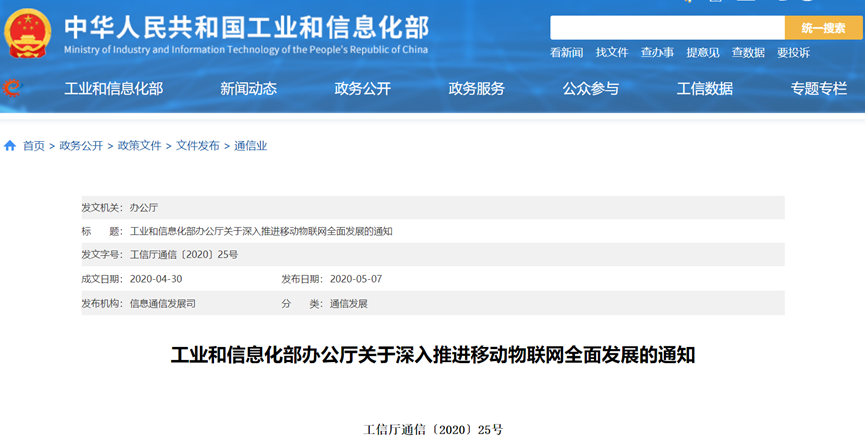Open 政务公开 in the main navigation bar
Image resolution: width=865 pixels, height=447 pixels.
362,89
